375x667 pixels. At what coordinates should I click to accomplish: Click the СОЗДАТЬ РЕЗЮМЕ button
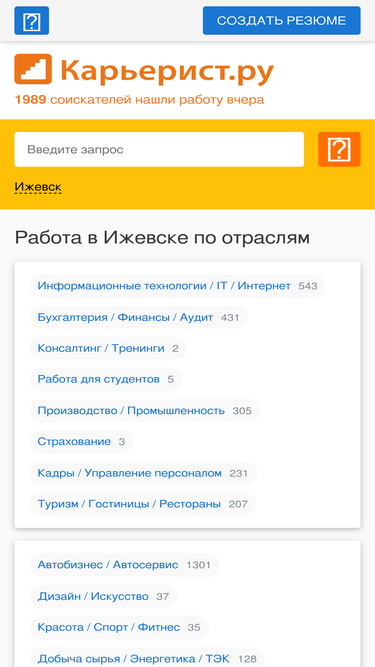coord(281,20)
